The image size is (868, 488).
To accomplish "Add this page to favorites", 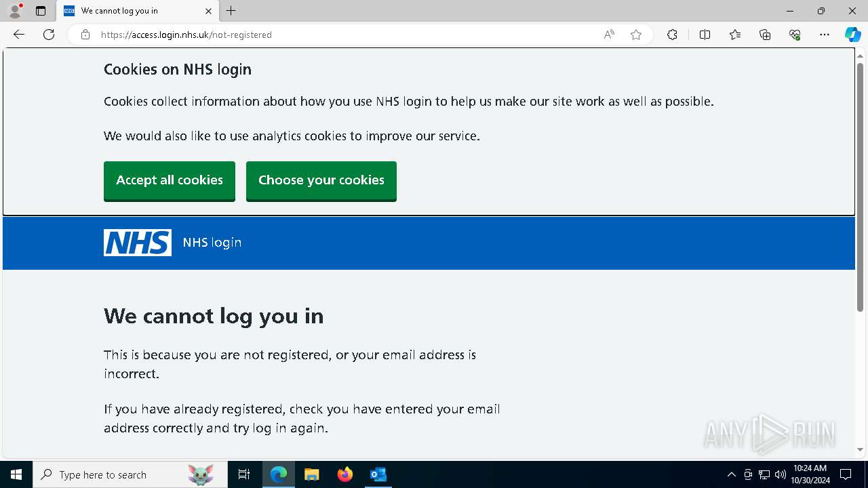I will (636, 35).
